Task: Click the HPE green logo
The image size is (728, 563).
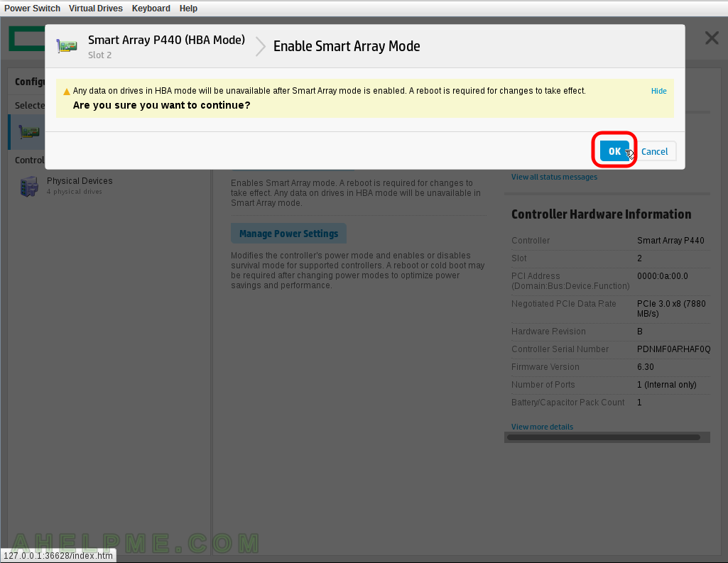Action: (x=27, y=38)
